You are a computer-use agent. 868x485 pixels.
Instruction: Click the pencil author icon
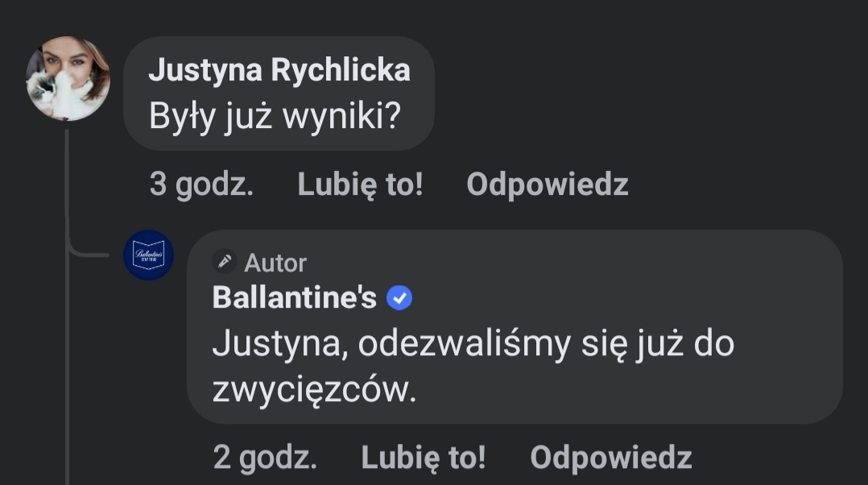[x=225, y=262]
